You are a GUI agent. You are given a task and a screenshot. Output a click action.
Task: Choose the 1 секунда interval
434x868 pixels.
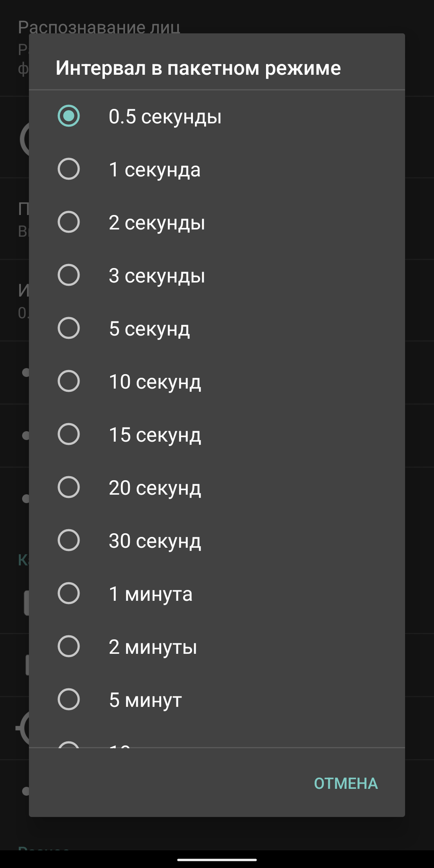69,169
